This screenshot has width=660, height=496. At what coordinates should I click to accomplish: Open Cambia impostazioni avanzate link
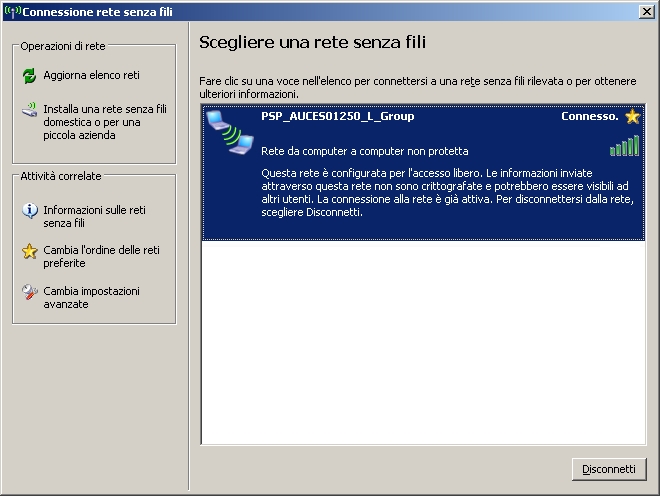tap(91, 298)
